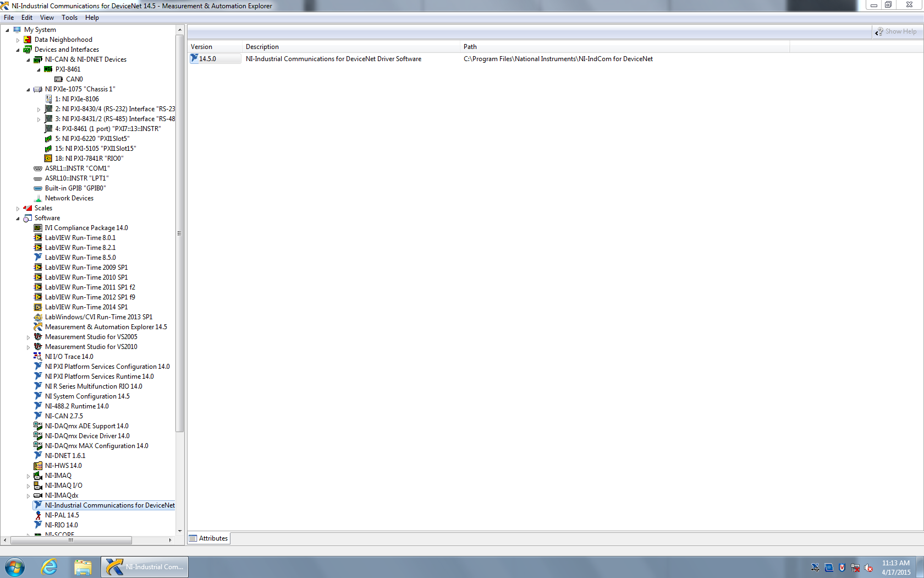The width and height of the screenshot is (924, 578).
Task: Click the Windows Start button
Action: (x=15, y=567)
